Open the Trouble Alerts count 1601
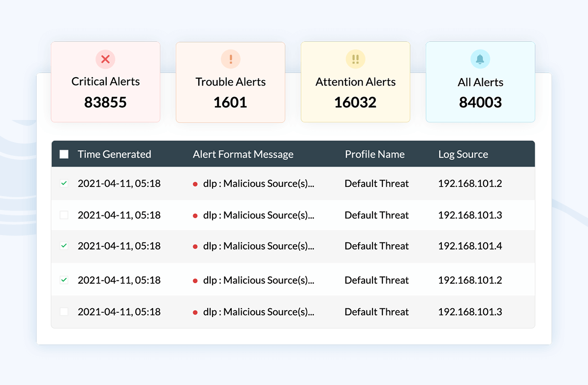The image size is (588, 385). [x=230, y=102]
